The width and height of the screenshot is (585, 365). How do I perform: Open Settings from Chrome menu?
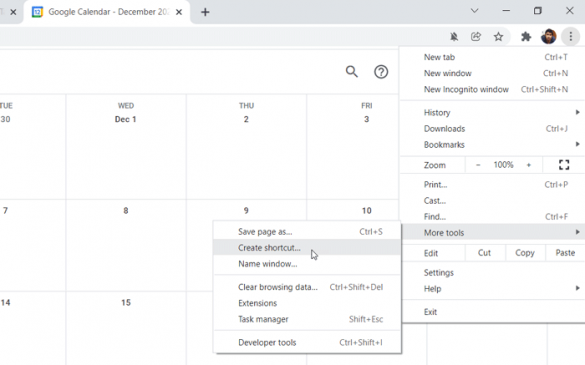[x=492, y=272]
